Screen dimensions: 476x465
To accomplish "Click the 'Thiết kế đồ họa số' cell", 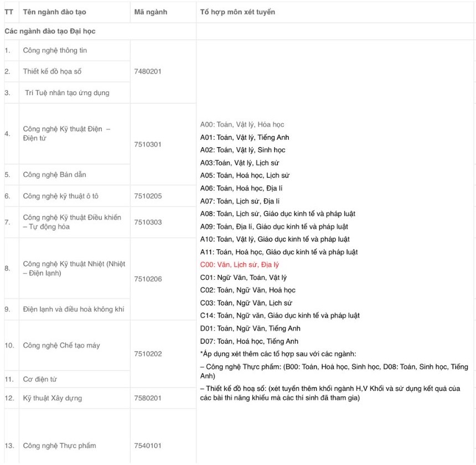I will (x=52, y=71).
